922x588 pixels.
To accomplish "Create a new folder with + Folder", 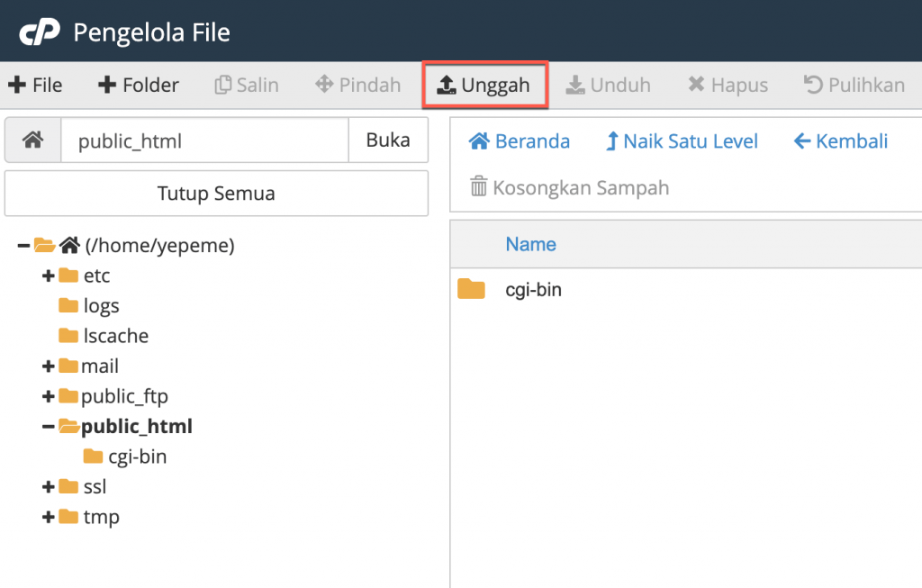I will 139,86.
